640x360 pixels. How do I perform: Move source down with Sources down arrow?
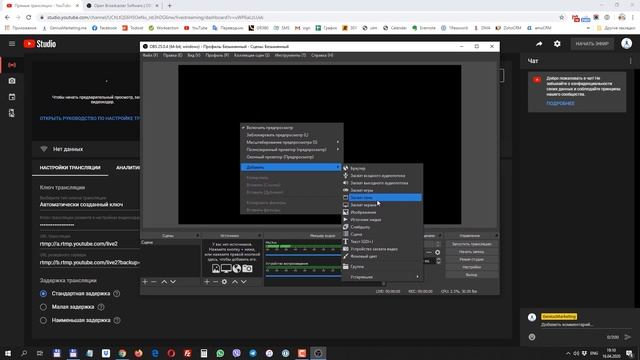point(244,282)
